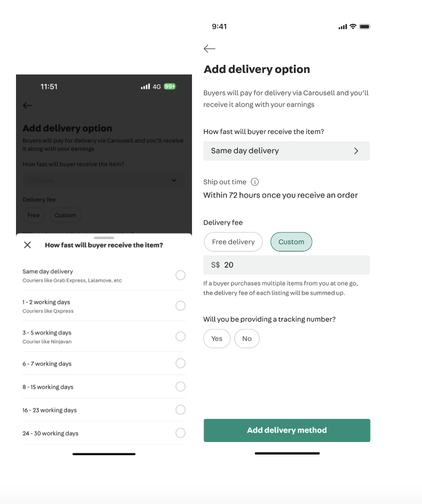Click the S$ 20 fee input field
The width and height of the screenshot is (422, 504).
(x=286, y=265)
